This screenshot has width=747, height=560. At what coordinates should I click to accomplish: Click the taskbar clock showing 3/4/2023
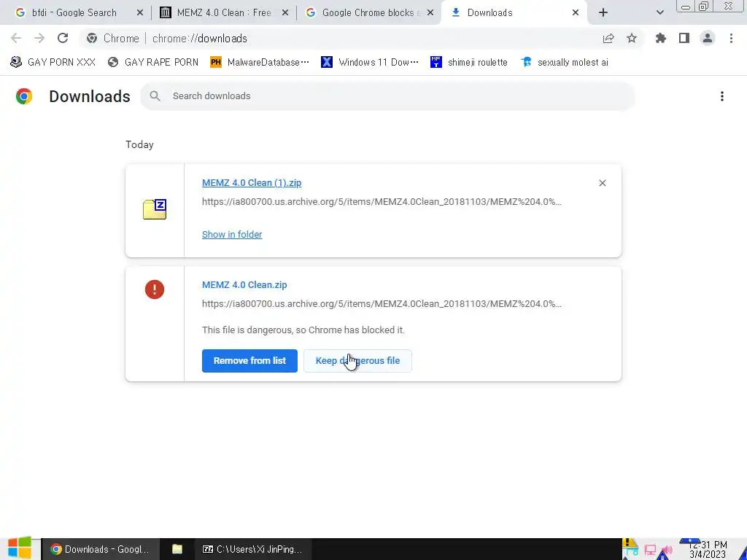708,550
